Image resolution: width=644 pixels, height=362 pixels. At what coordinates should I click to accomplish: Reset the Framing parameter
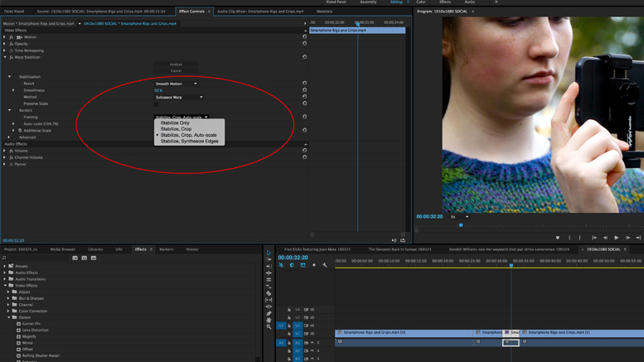point(304,117)
